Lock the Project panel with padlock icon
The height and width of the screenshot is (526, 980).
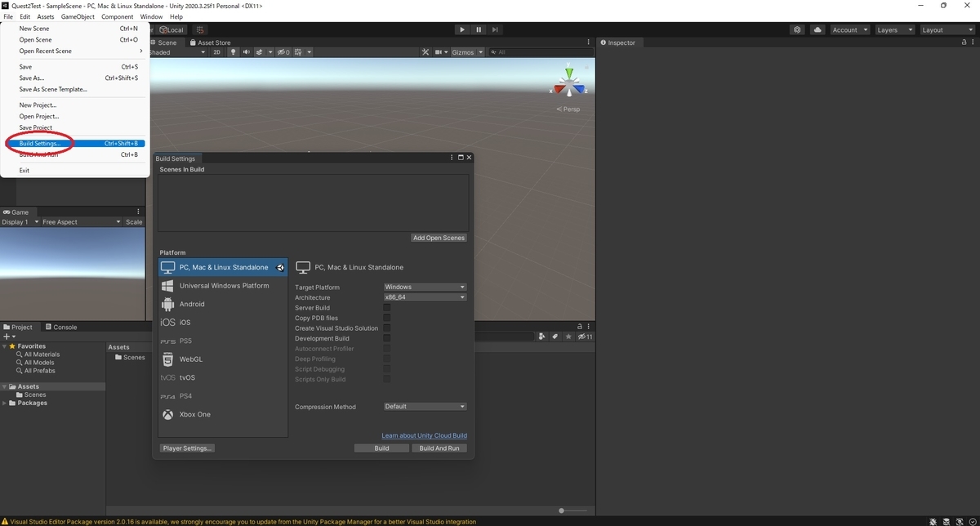pos(580,326)
